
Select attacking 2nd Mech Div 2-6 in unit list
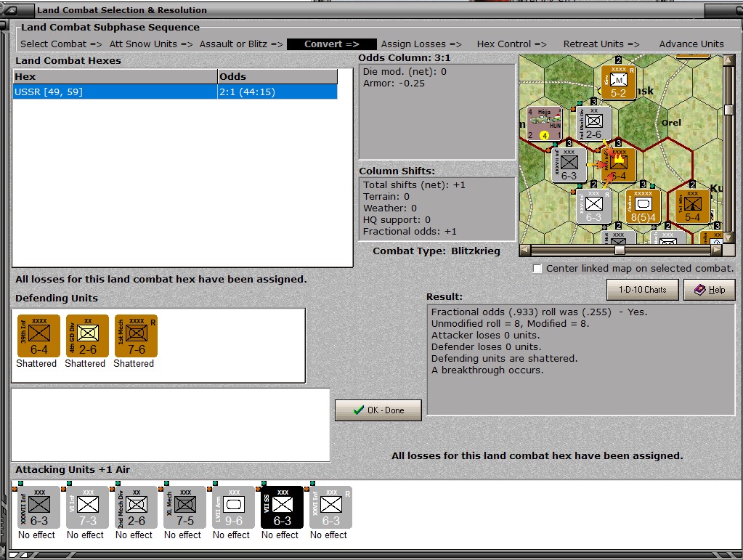(x=136, y=508)
